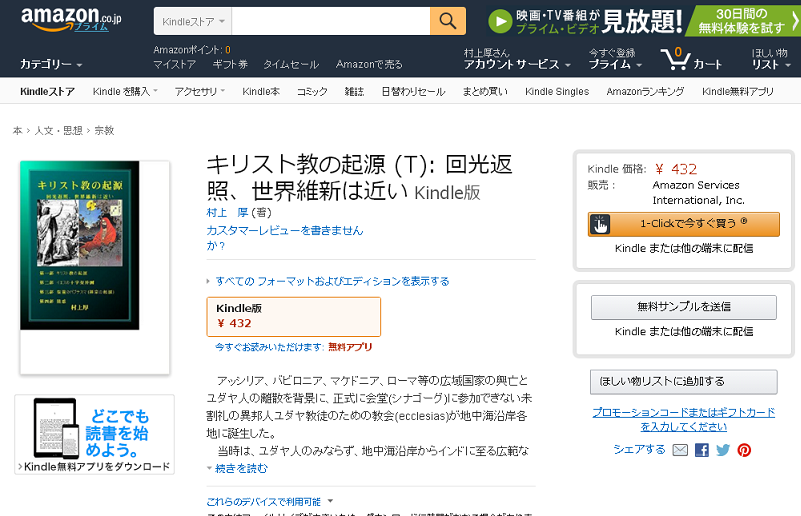Click the Prime Video play icon banner
The width and height of the screenshot is (801, 516).
[x=500, y=21]
